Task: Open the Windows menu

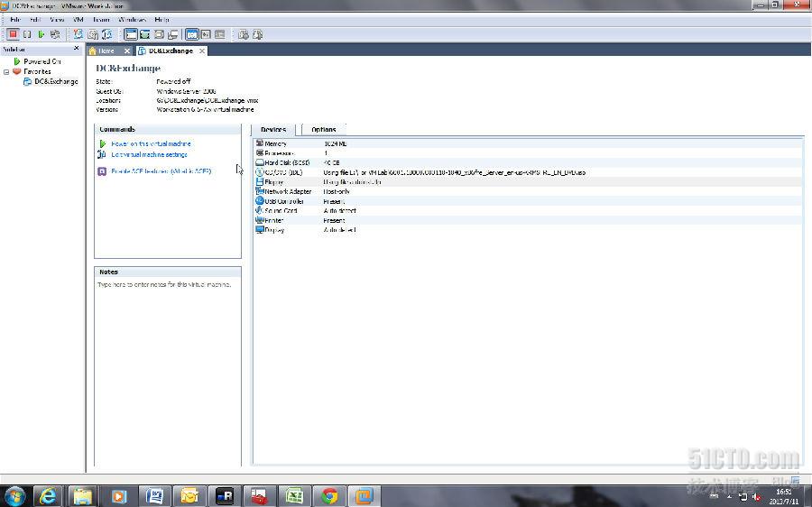Action: click(133, 20)
